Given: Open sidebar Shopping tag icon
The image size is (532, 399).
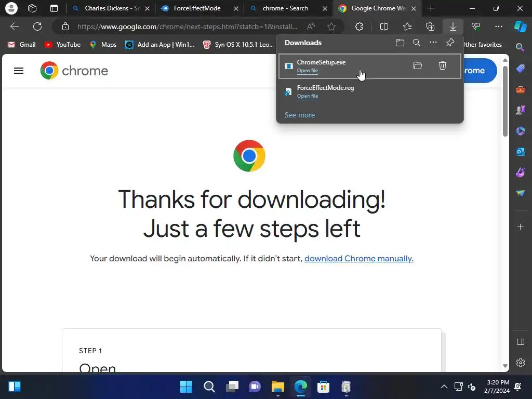Looking at the screenshot, I should coord(520,69).
